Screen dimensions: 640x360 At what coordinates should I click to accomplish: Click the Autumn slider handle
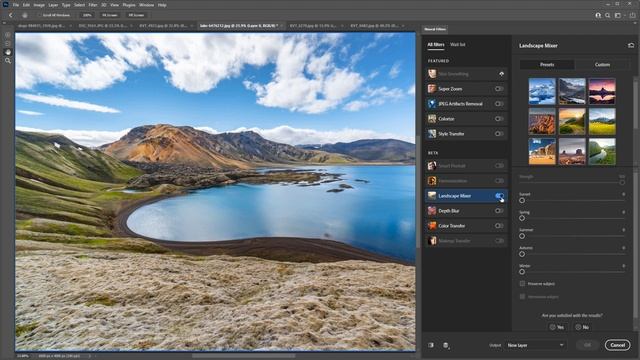[x=522, y=254]
